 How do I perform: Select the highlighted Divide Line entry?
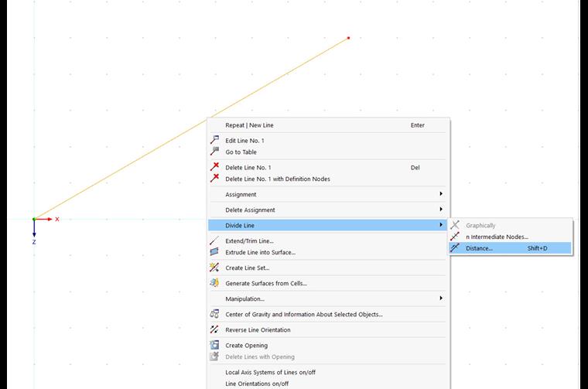(329, 225)
